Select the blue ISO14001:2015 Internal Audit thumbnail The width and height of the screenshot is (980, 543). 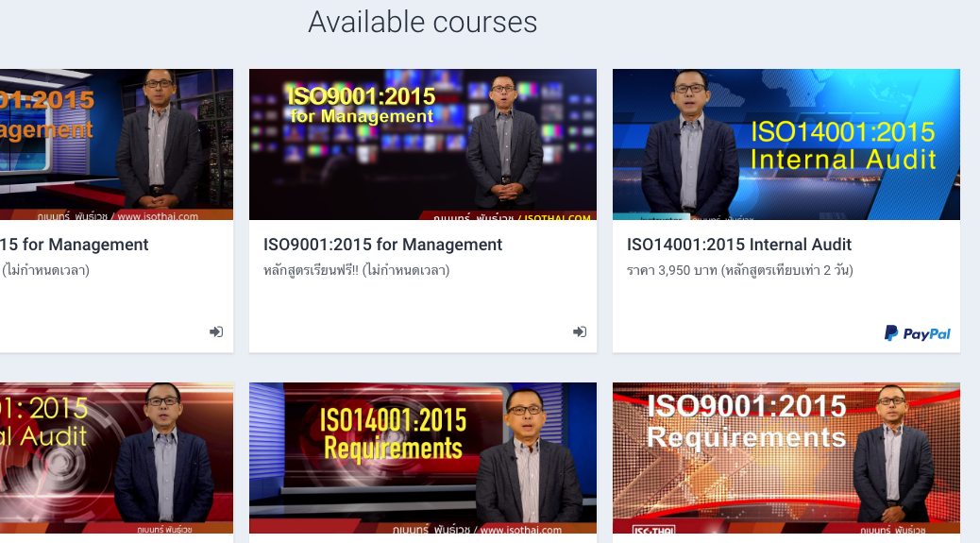(786, 144)
